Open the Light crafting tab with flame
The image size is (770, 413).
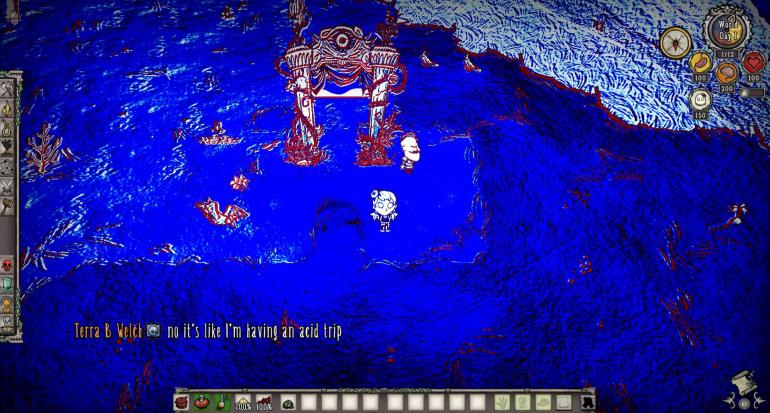point(7,110)
